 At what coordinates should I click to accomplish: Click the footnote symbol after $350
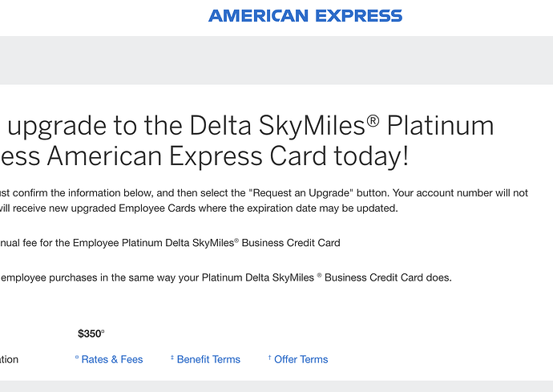click(103, 331)
